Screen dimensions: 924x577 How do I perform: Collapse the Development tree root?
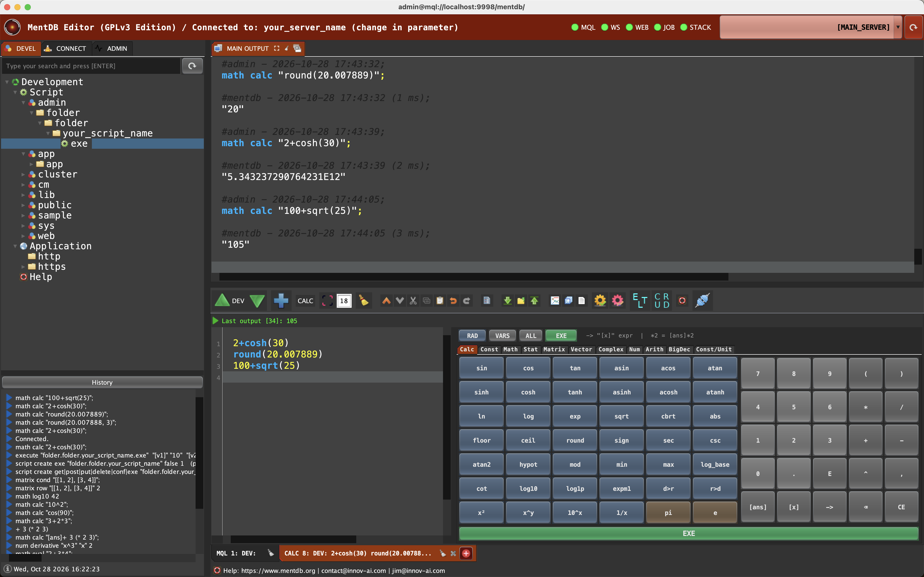tap(7, 82)
